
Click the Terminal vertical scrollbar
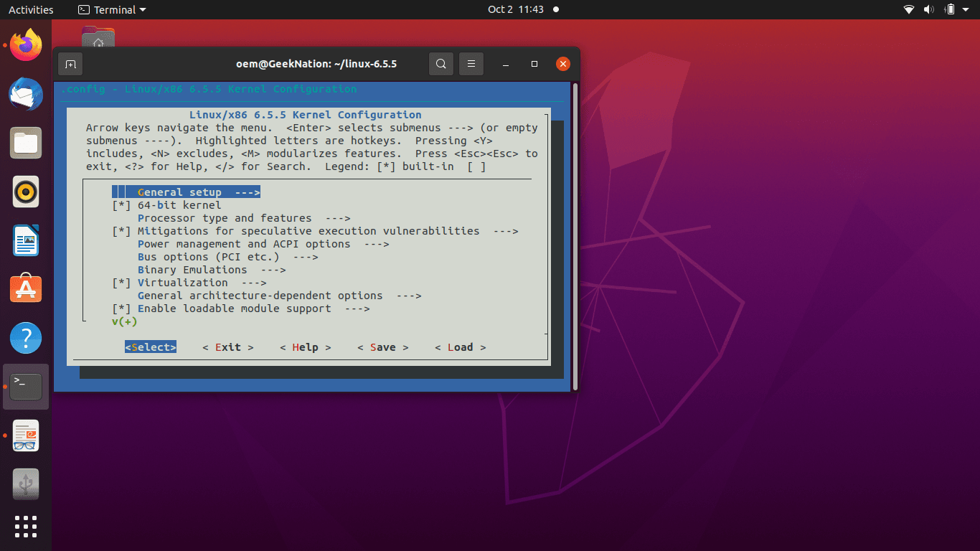[575, 236]
